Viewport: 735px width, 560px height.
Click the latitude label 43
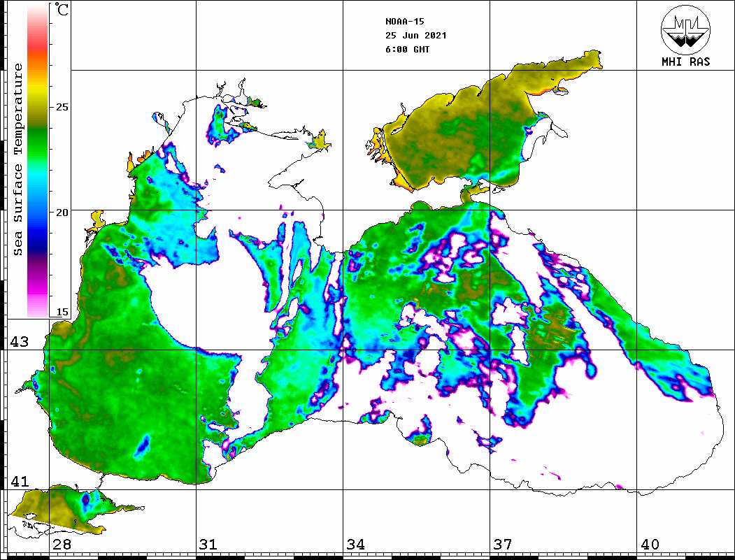[x=20, y=342]
